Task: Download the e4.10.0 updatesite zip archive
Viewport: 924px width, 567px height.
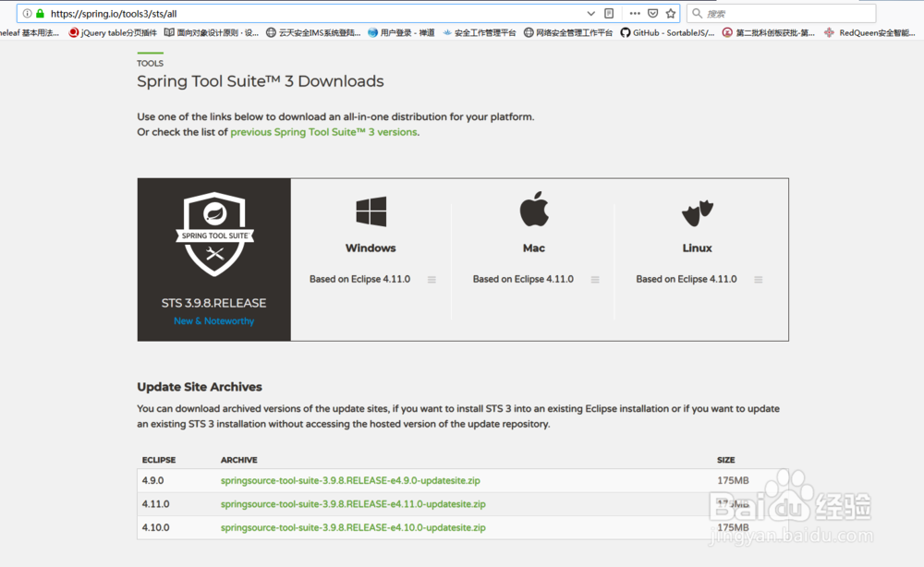Action: click(353, 527)
